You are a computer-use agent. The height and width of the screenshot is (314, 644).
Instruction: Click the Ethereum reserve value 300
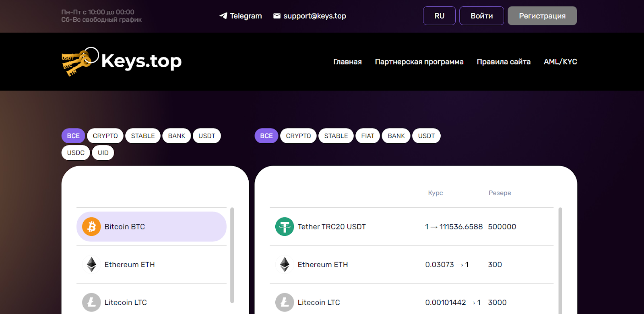pos(495,264)
